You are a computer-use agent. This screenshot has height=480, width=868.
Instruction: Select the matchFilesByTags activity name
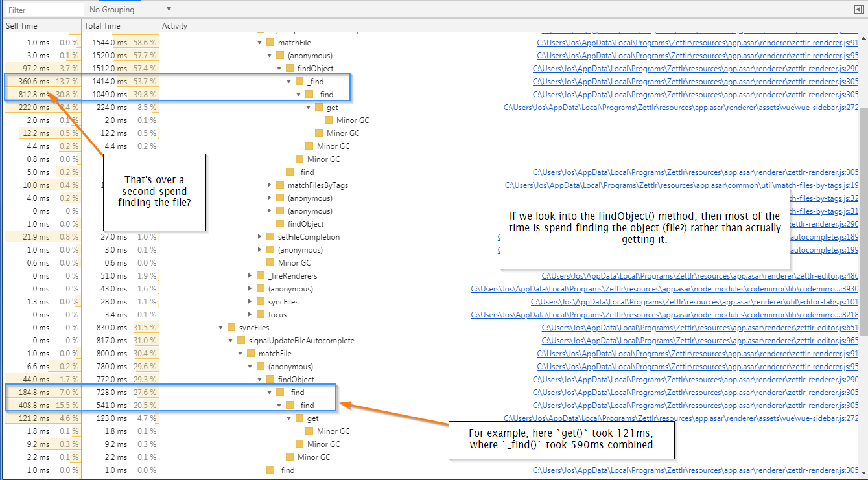(x=318, y=185)
